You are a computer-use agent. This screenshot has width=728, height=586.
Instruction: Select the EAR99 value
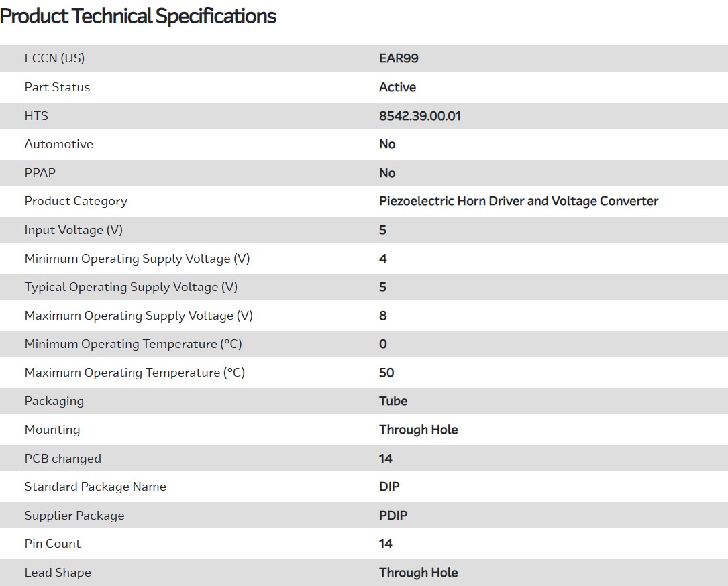399,58
